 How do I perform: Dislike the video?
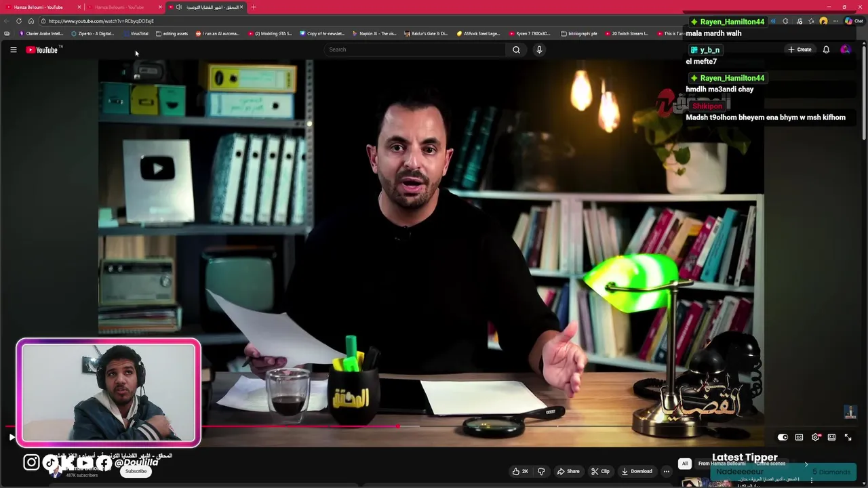tap(541, 471)
